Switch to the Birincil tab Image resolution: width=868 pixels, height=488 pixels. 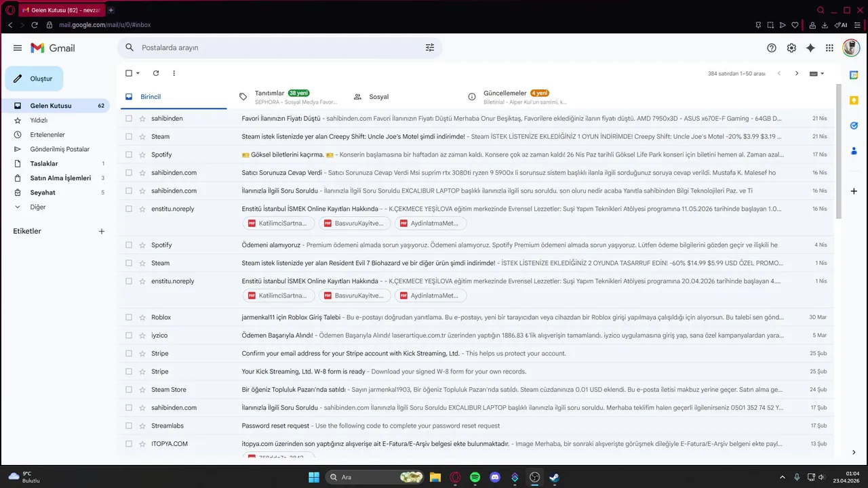click(174, 96)
